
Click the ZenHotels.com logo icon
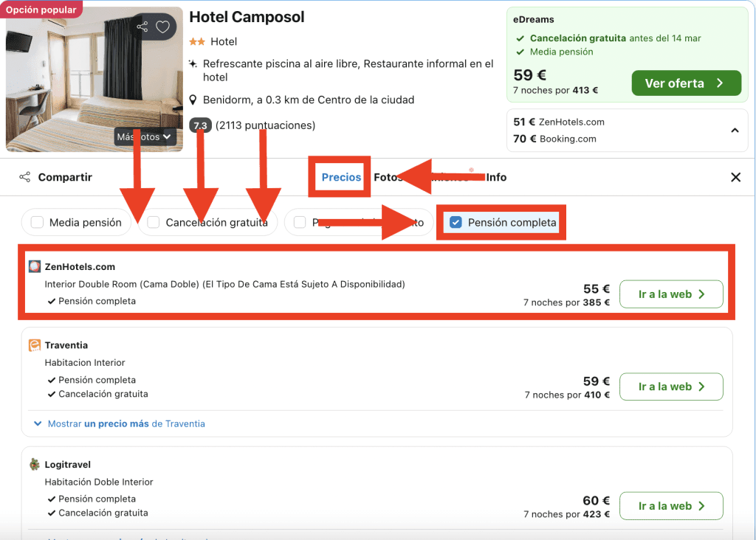pos(34,266)
